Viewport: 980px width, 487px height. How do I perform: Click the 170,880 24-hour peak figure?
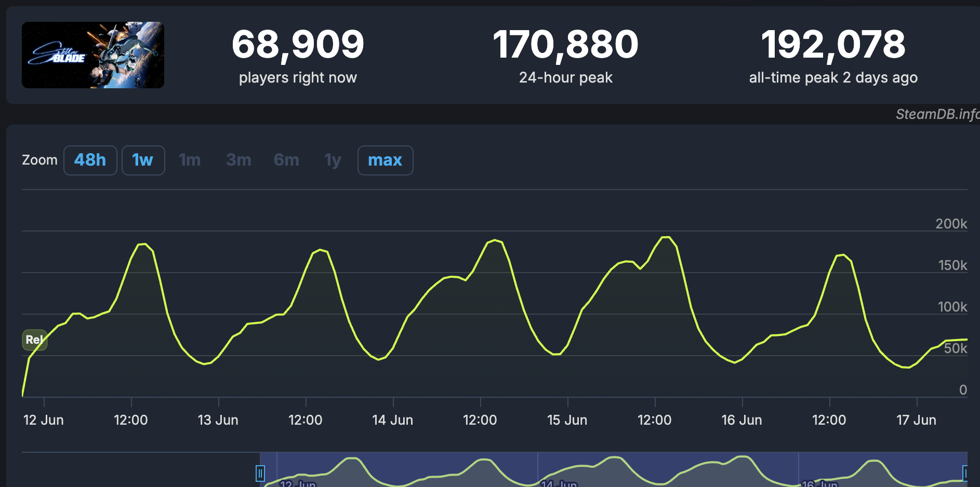565,44
